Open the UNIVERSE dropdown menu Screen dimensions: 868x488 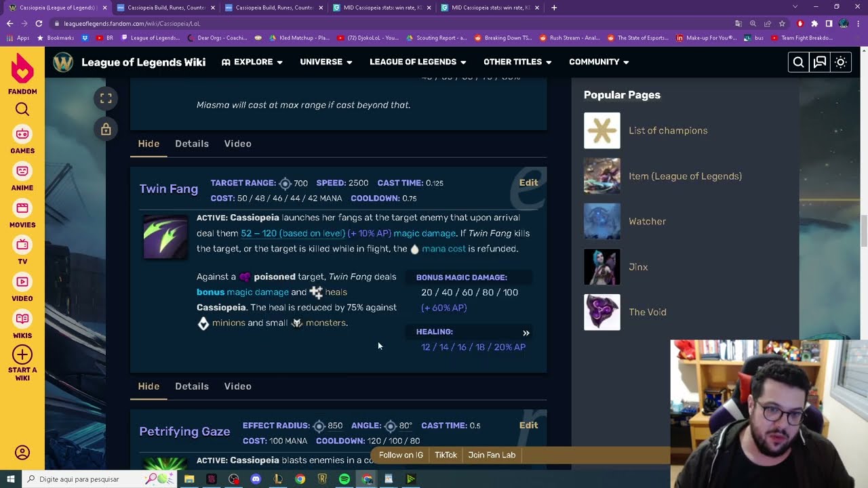click(x=326, y=62)
